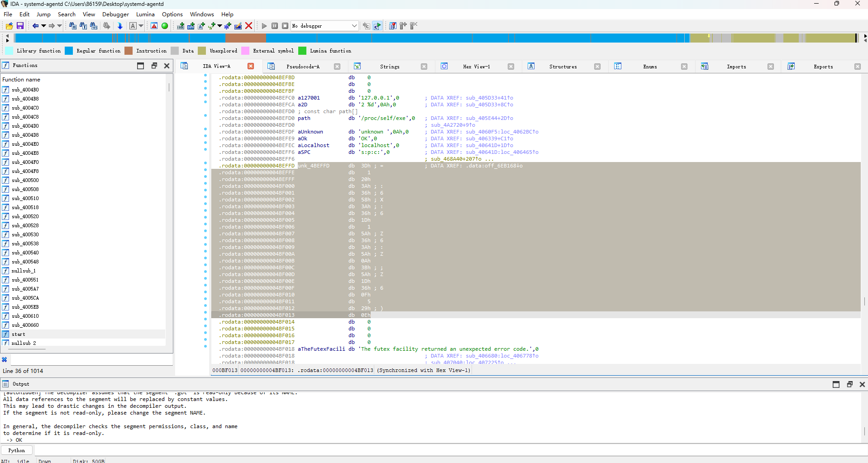Screen dimensions: 868x463
Task: Open the Options menu
Action: pyautogui.click(x=172, y=14)
